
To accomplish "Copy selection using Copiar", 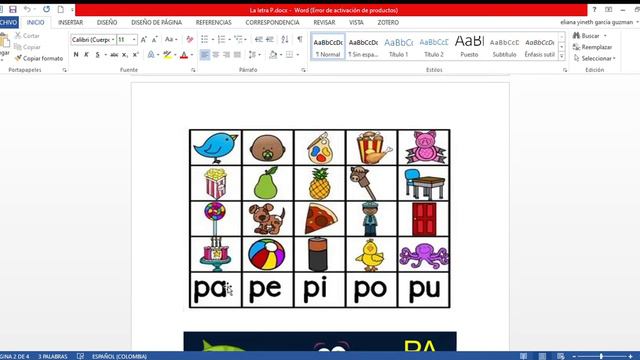I will 27,47.
